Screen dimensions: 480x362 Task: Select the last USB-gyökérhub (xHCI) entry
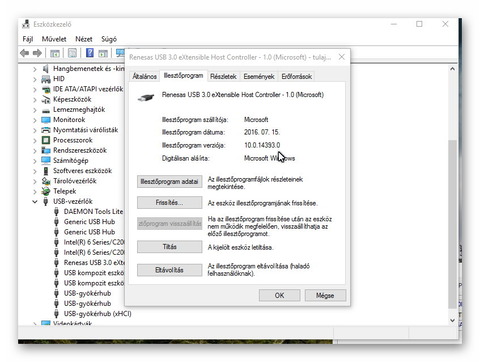click(98, 314)
